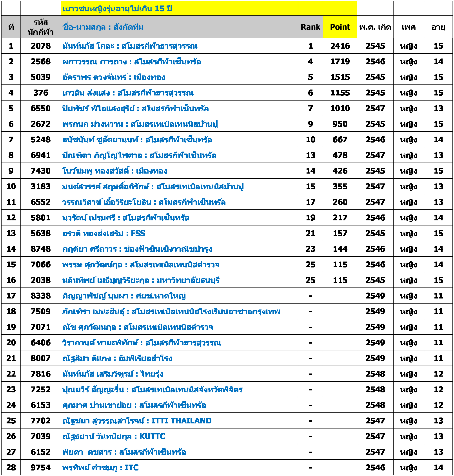
Task: Click the yellow Point column header
Action: click(x=340, y=27)
